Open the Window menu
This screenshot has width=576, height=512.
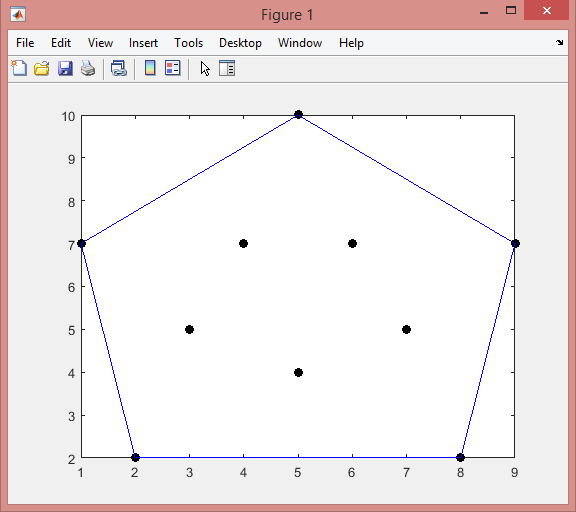coord(300,43)
